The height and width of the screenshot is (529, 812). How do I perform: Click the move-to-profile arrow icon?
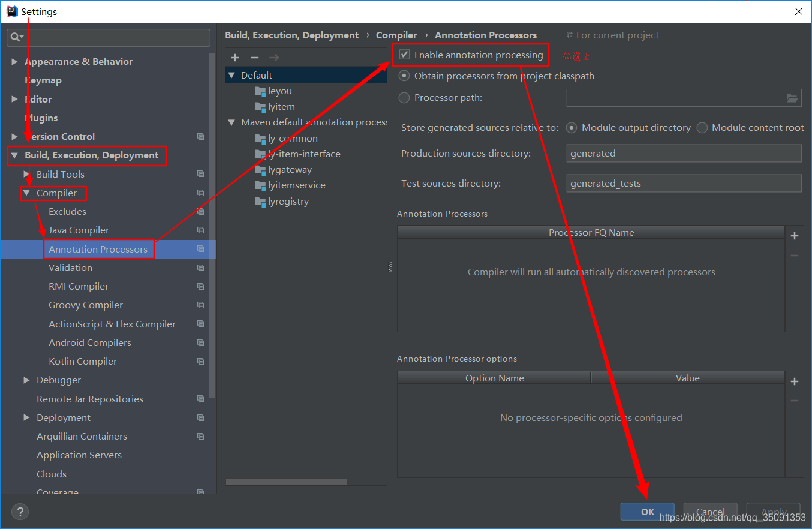click(274, 58)
